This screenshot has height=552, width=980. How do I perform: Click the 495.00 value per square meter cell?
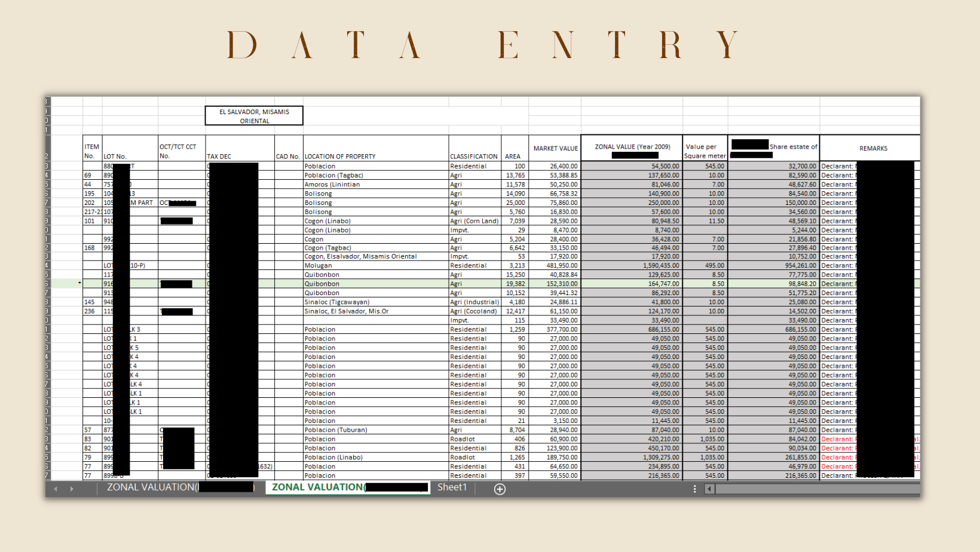(705, 266)
